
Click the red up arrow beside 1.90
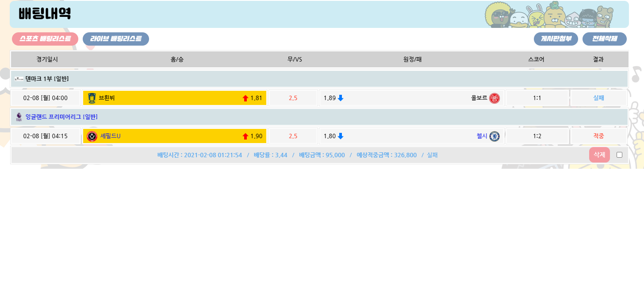(245, 136)
